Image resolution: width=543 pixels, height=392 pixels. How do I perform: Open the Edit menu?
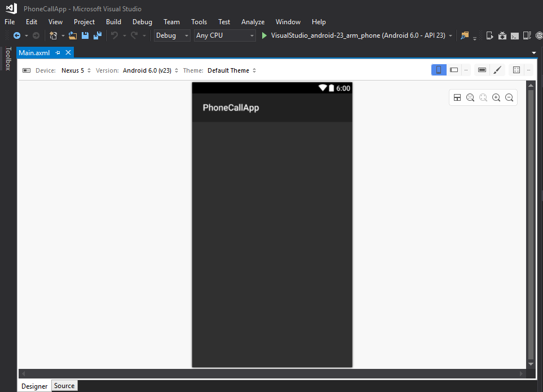coord(32,22)
